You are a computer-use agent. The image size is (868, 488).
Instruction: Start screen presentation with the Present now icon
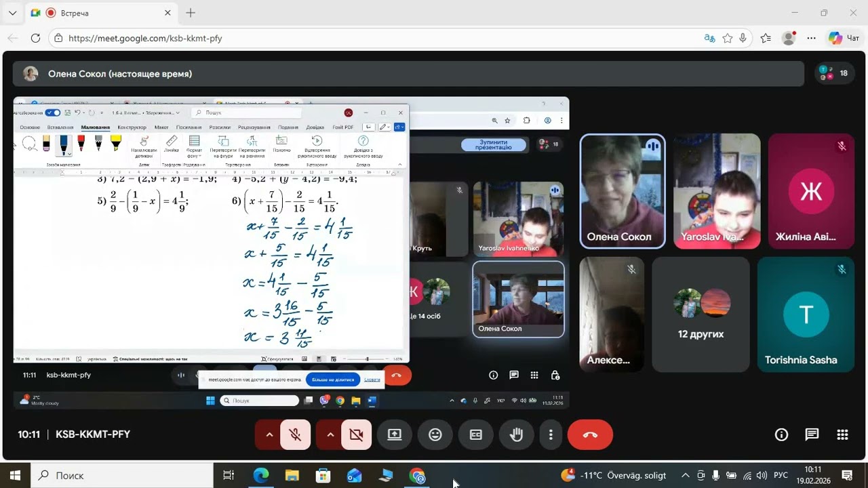[395, 434]
